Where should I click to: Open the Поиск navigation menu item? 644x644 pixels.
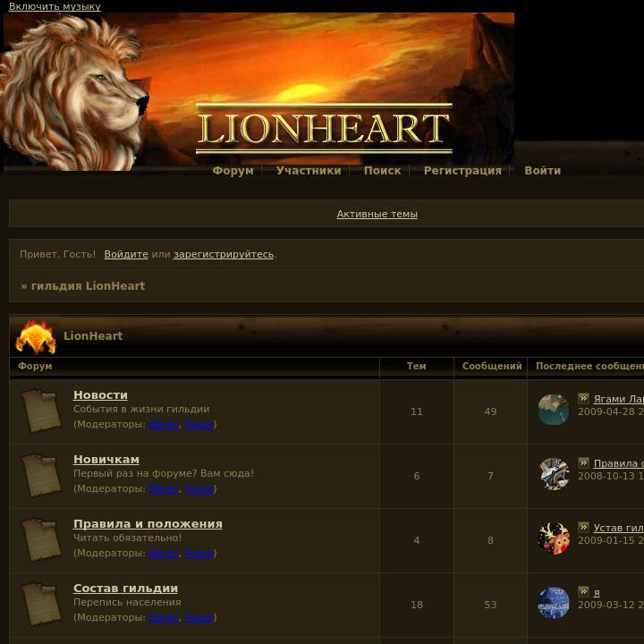tap(382, 171)
